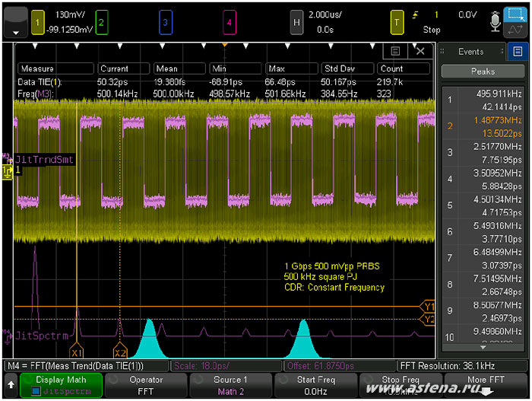
Task: Click the Offset 61.8750ps field
Action: coord(339,366)
